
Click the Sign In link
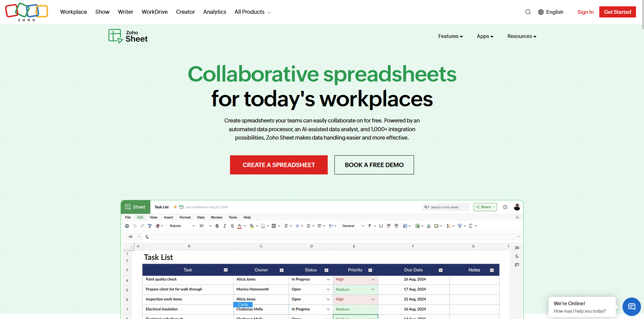[x=585, y=12]
